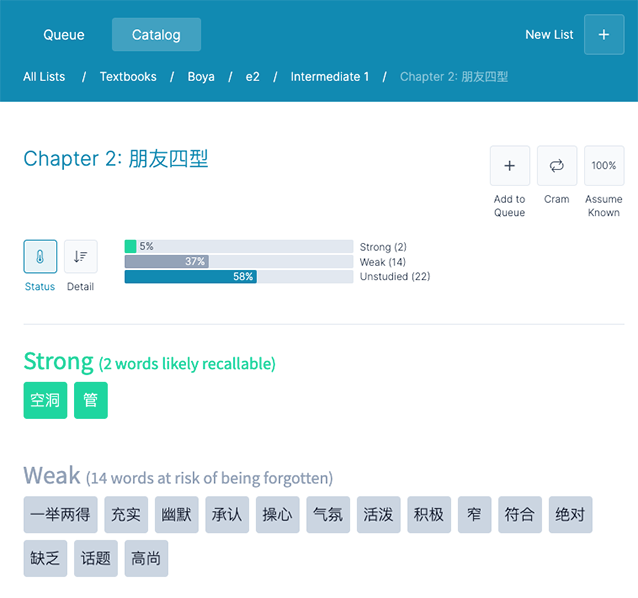
Task: Open the e2 breadcrumb
Action: point(252,76)
